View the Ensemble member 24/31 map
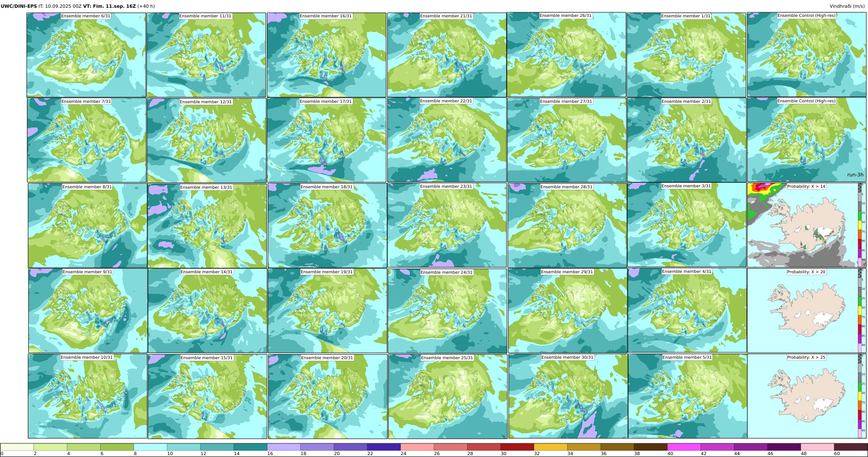 click(x=448, y=311)
